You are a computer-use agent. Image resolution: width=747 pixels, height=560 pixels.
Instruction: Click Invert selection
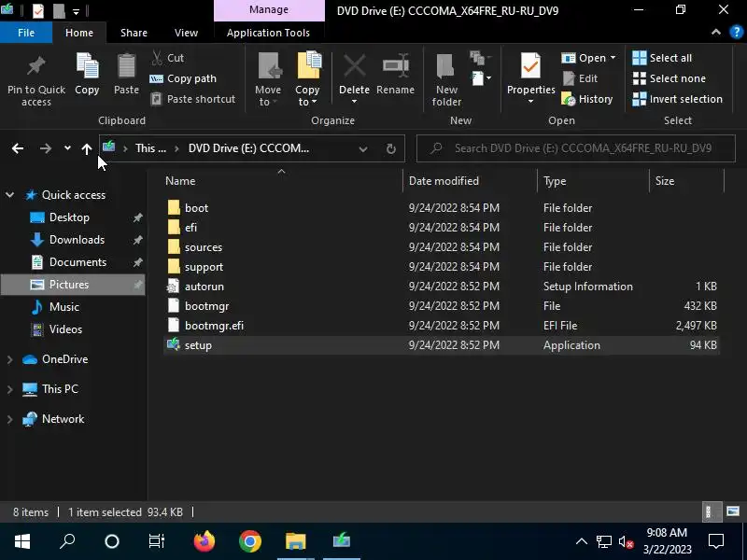677,99
